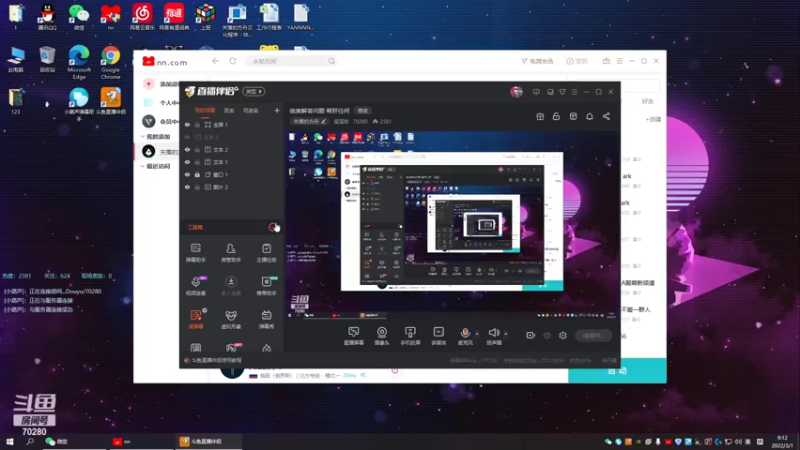Switch to the first scene tab

[205, 110]
